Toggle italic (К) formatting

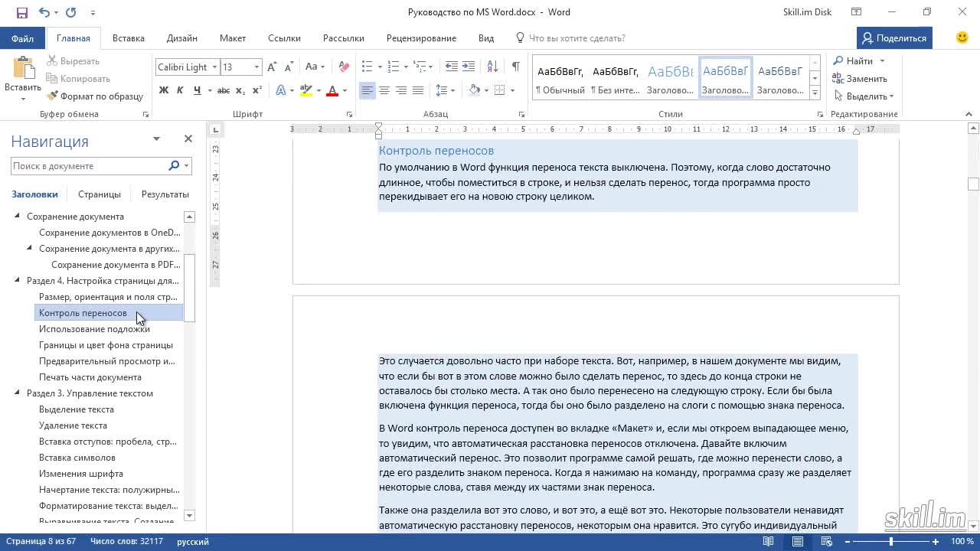(x=180, y=90)
